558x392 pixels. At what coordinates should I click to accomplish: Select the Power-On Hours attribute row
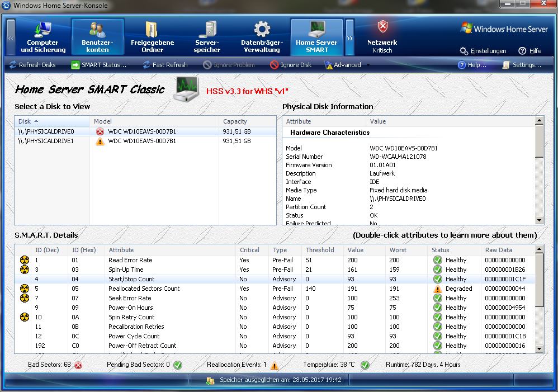point(275,308)
